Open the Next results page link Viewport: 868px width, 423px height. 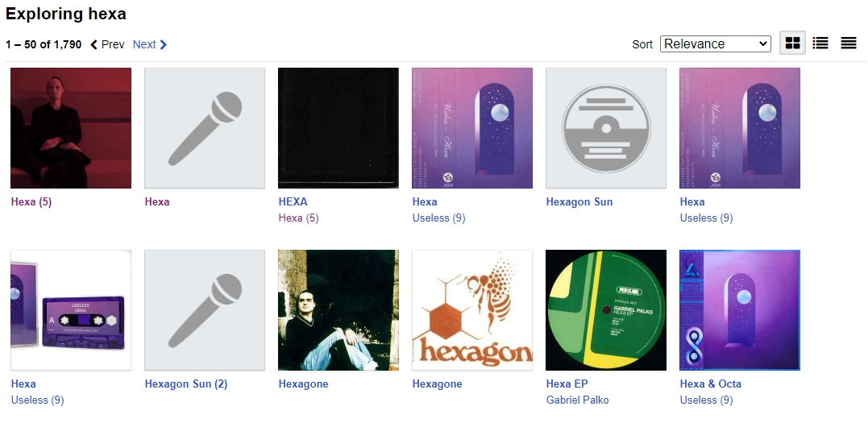click(x=144, y=44)
